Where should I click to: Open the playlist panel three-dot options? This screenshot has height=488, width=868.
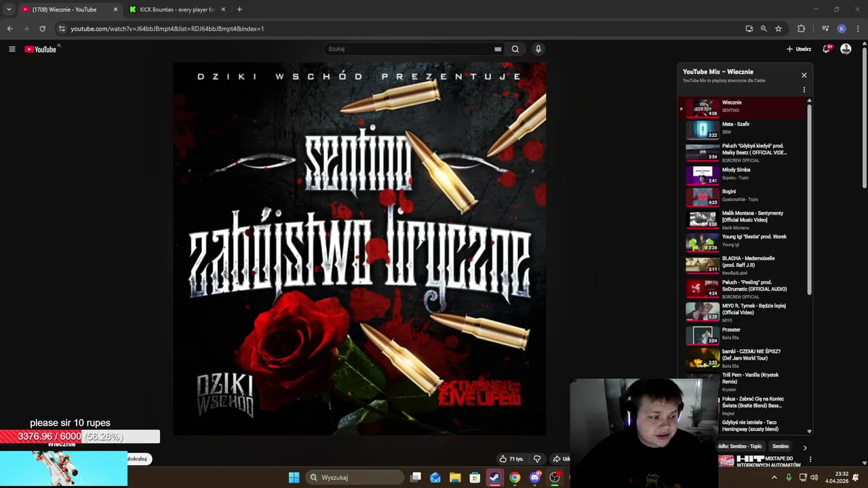pos(804,90)
